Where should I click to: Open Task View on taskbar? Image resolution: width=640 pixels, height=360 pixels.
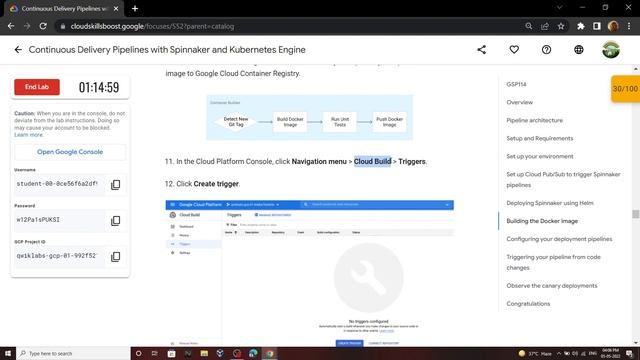[x=155, y=353]
